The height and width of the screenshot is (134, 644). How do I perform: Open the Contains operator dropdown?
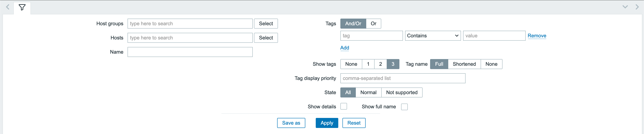click(433, 36)
